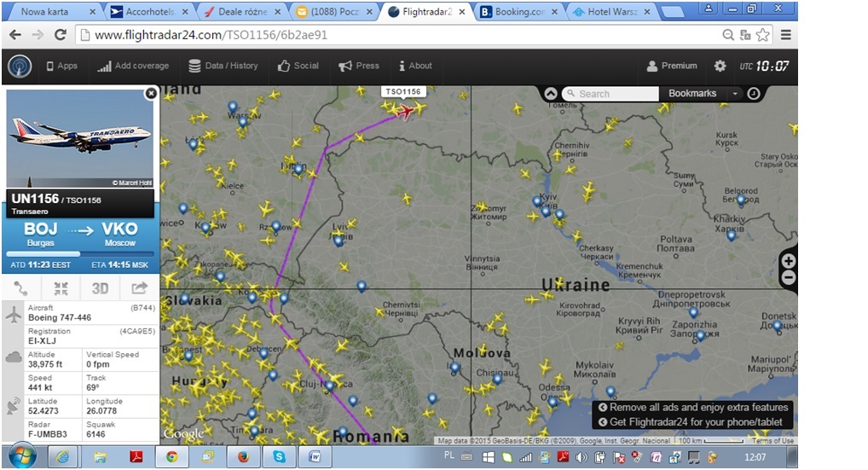Click the share flight icon
This screenshot has height=470, width=868.
(x=139, y=288)
